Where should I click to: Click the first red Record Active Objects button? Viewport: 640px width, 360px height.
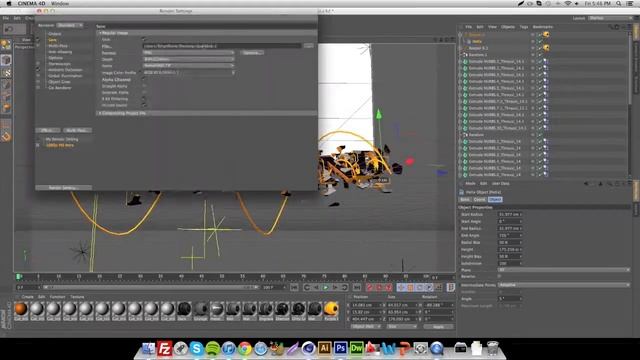click(370, 288)
